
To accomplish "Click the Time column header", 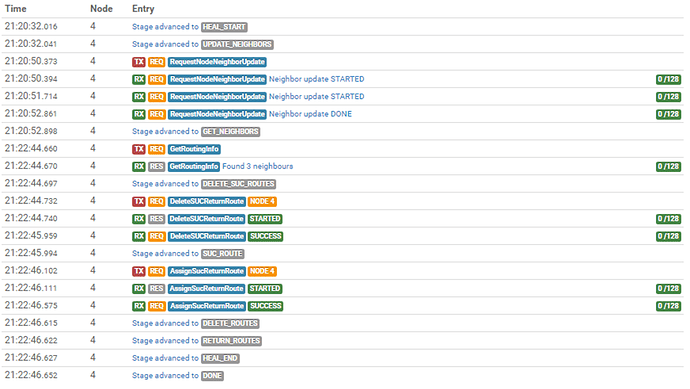I will click(15, 9).
